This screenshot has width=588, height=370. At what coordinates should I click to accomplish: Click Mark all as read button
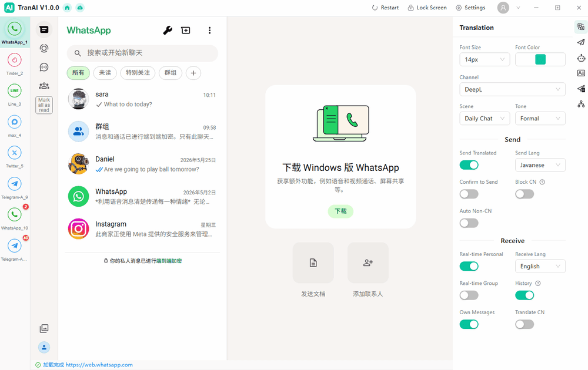[44, 105]
